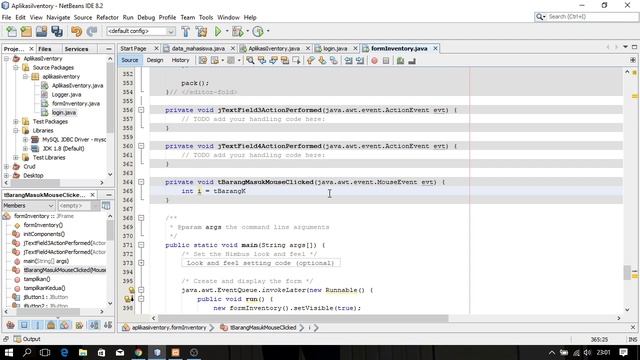This screenshot has width=640, height=360.
Task: Click the New Project toolbar icon
Action: pos(26,31)
